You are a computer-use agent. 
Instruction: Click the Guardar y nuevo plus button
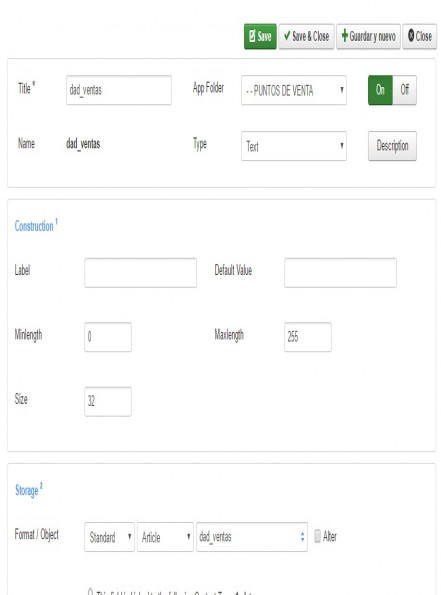click(368, 36)
